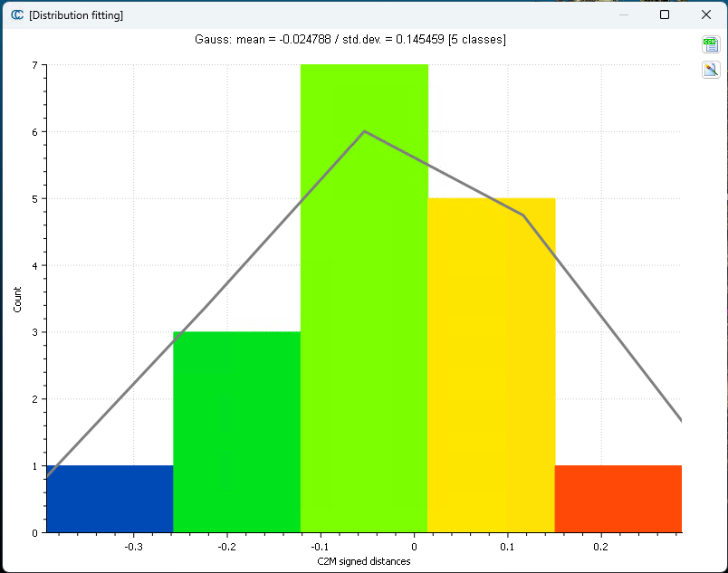Image resolution: width=728 pixels, height=573 pixels.
Task: Minimize the Distribution fitting window
Action: coord(624,14)
